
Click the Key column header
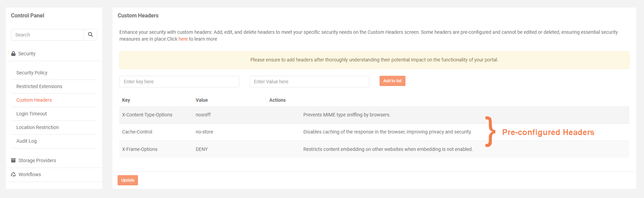coord(126,100)
